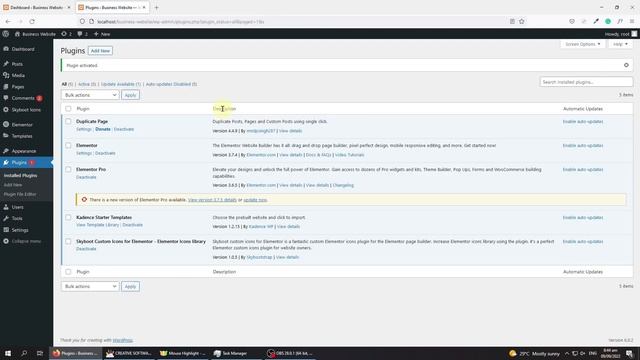640x360 pixels.
Task: Open the Howdy, root account menu
Action: point(620,34)
